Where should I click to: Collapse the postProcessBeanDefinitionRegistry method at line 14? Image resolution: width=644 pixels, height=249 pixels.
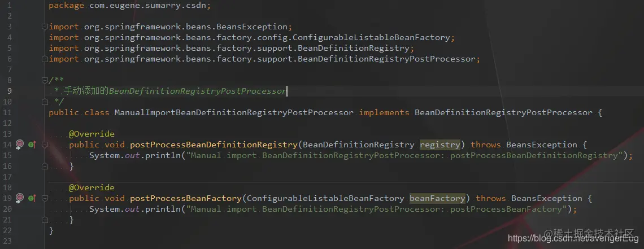(x=45, y=145)
